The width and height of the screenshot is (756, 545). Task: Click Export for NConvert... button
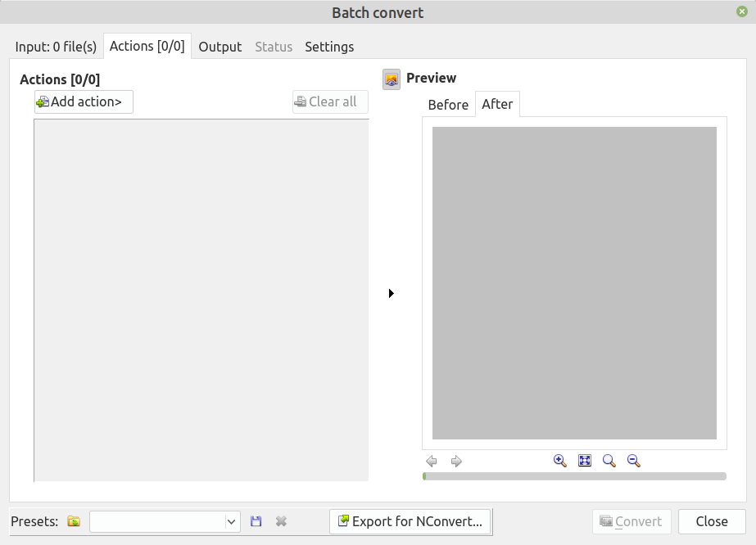coord(410,521)
